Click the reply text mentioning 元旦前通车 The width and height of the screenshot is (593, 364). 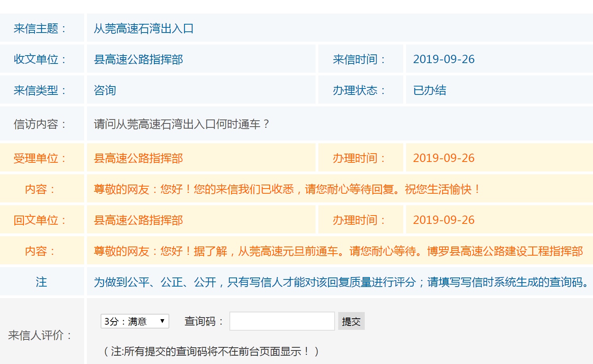(x=338, y=251)
